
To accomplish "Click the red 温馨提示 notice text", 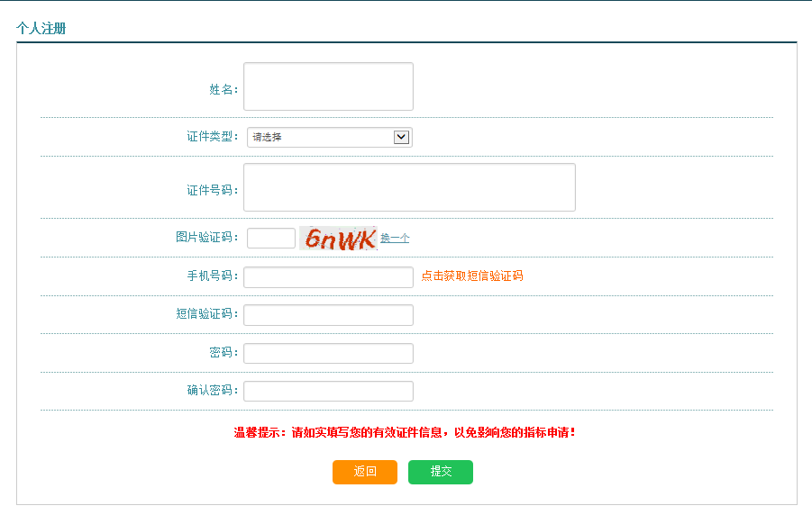I will 405,432.
